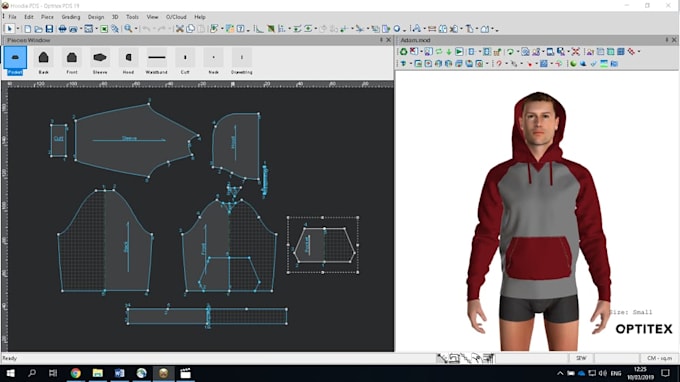
Task: Open the O/Cloud menu
Action: 176,17
